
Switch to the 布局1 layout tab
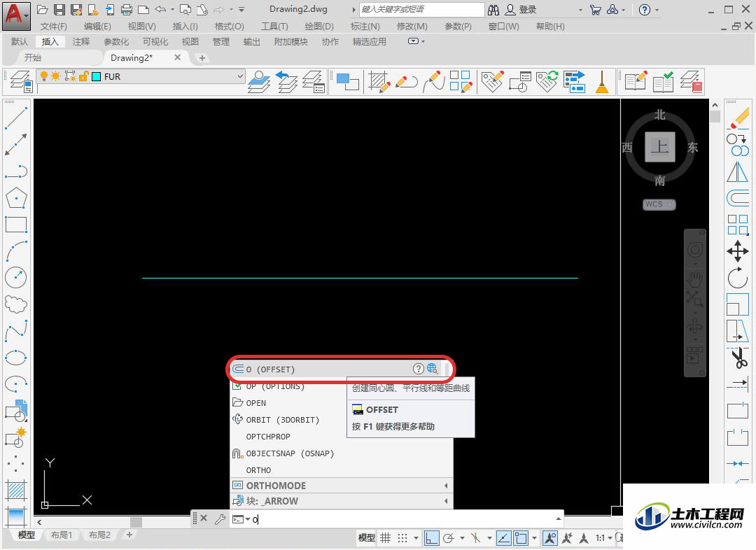61,535
